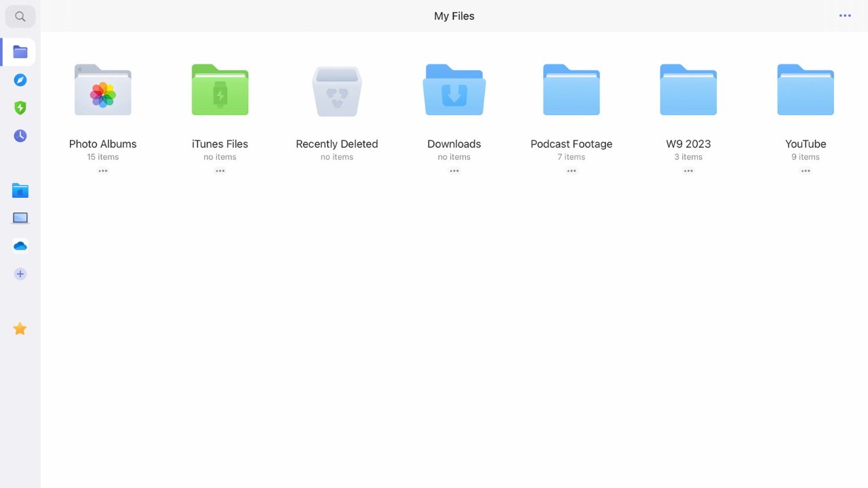This screenshot has height=488, width=868.
Task: Open the browser compass icon
Action: coord(20,80)
